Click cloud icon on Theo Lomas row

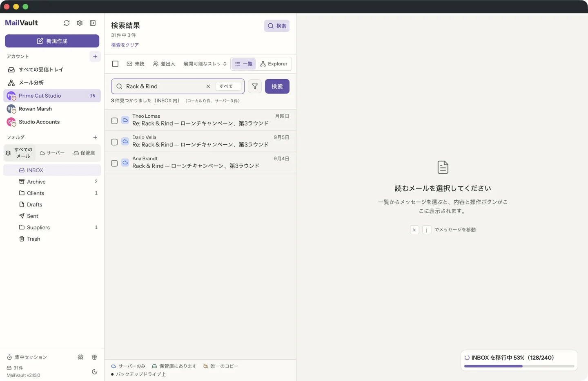click(x=125, y=120)
